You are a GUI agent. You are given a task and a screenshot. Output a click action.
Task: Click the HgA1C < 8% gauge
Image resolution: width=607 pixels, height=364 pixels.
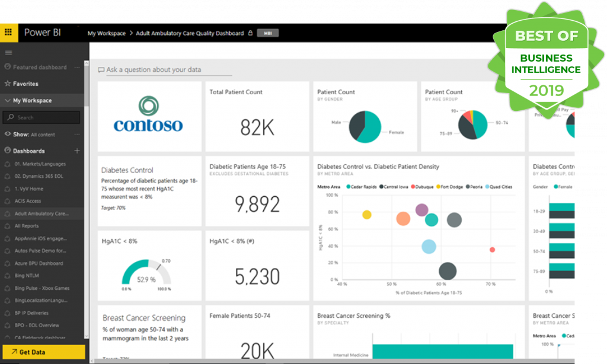click(x=146, y=273)
